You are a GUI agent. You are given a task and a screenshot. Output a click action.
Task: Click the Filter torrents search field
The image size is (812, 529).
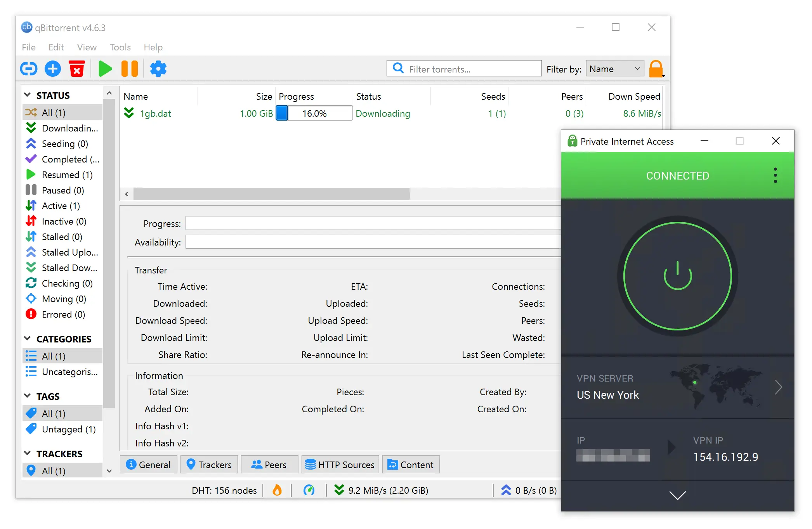click(464, 69)
